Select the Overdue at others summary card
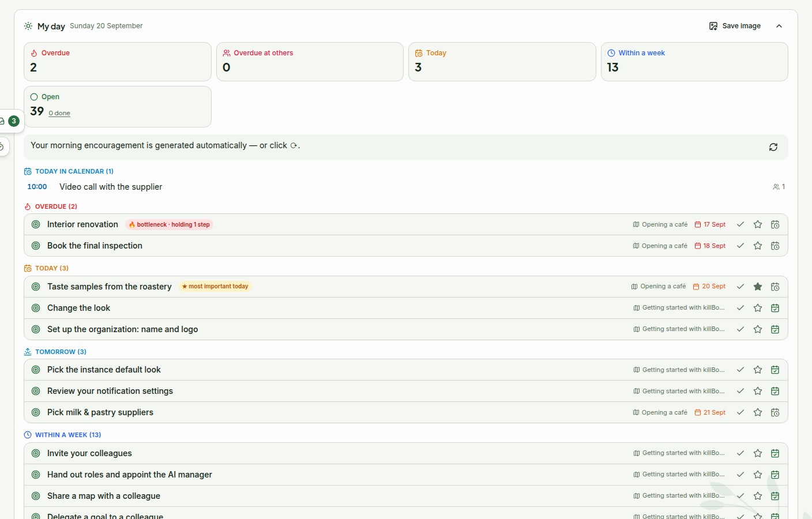 click(x=310, y=62)
